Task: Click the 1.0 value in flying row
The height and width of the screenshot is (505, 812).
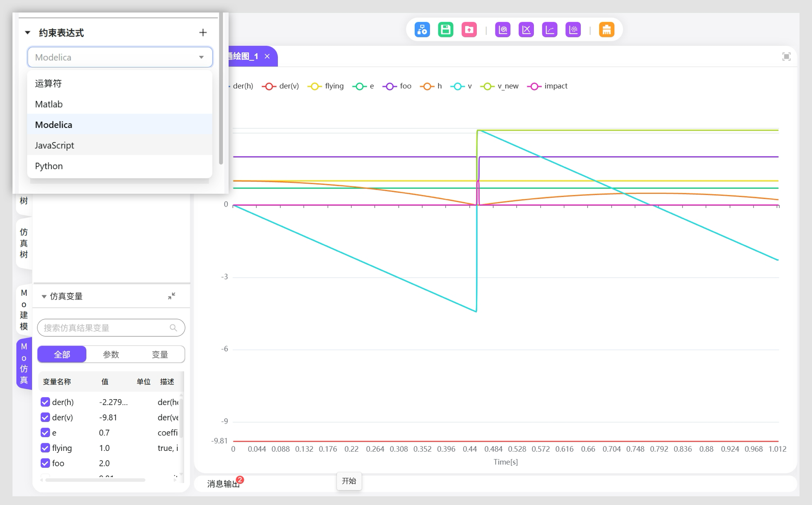Action: point(104,448)
